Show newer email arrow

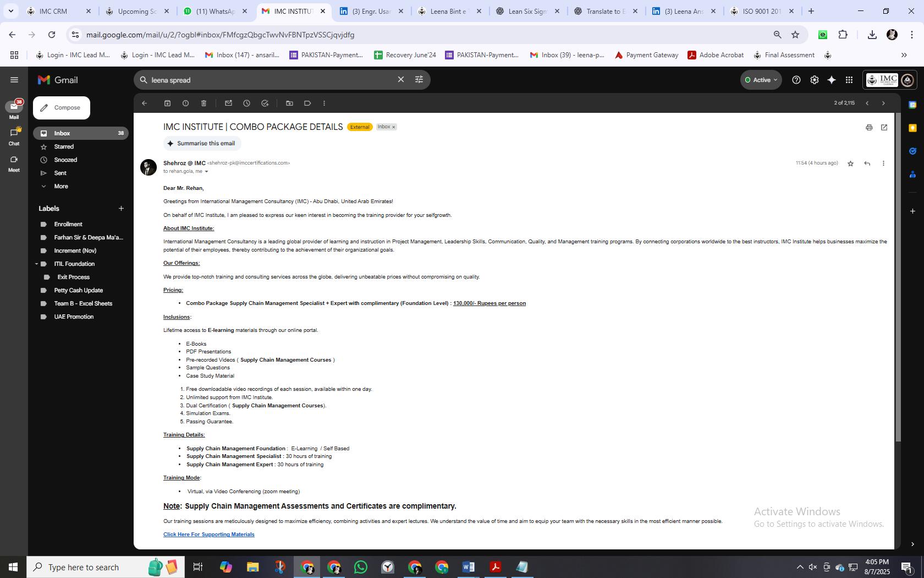(867, 103)
